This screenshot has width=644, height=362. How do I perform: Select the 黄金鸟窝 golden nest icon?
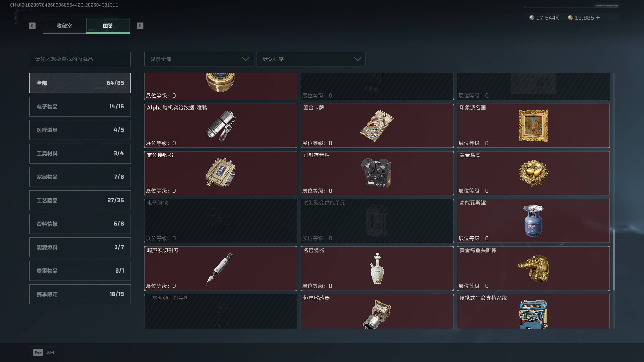533,173
